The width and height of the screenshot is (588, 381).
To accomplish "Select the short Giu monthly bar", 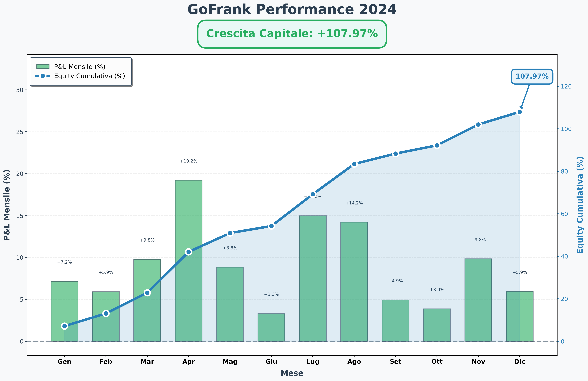I will 271,327.
